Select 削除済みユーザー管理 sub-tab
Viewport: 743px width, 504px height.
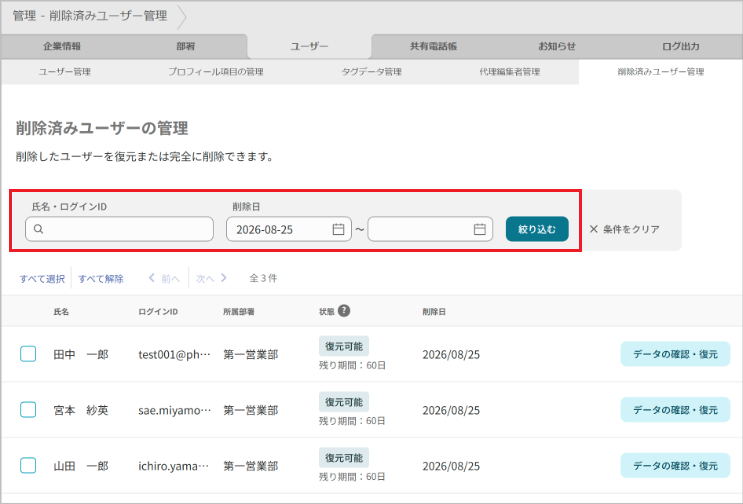[661, 72]
